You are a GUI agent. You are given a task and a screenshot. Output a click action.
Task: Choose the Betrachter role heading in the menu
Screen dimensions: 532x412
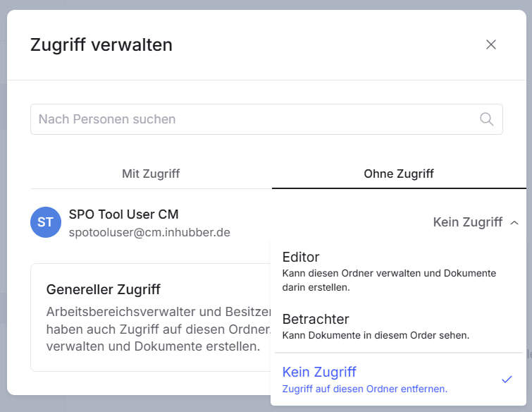coord(316,319)
